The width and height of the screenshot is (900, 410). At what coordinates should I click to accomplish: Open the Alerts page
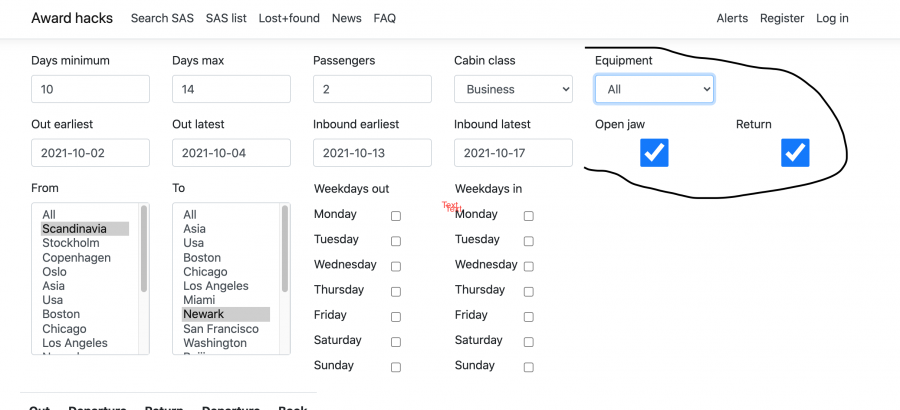(732, 18)
